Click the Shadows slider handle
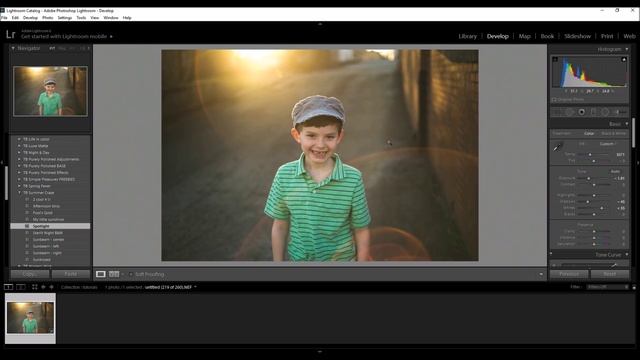Screen dimensions: 640x360 pyautogui.click(x=588, y=202)
